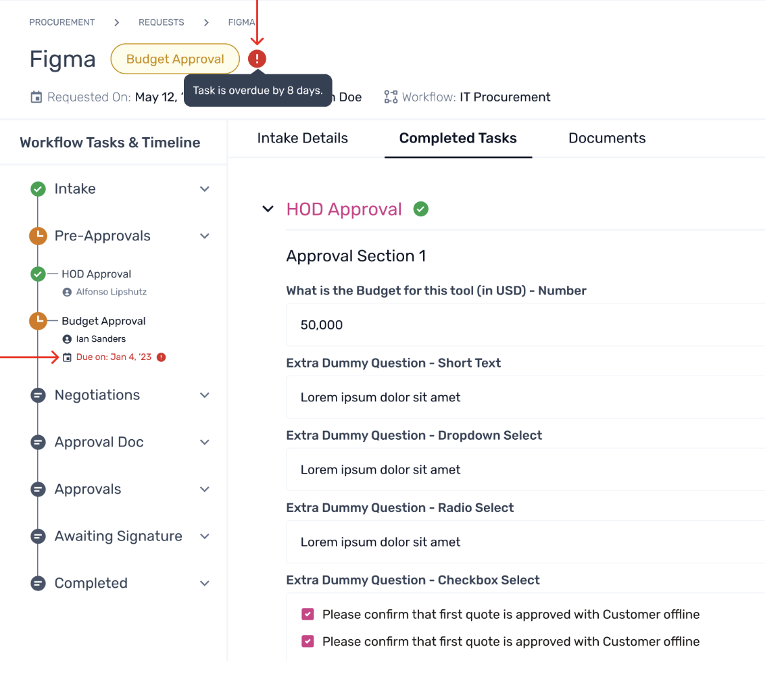
Task: Click the Budget Approval status pill
Action: pos(175,59)
